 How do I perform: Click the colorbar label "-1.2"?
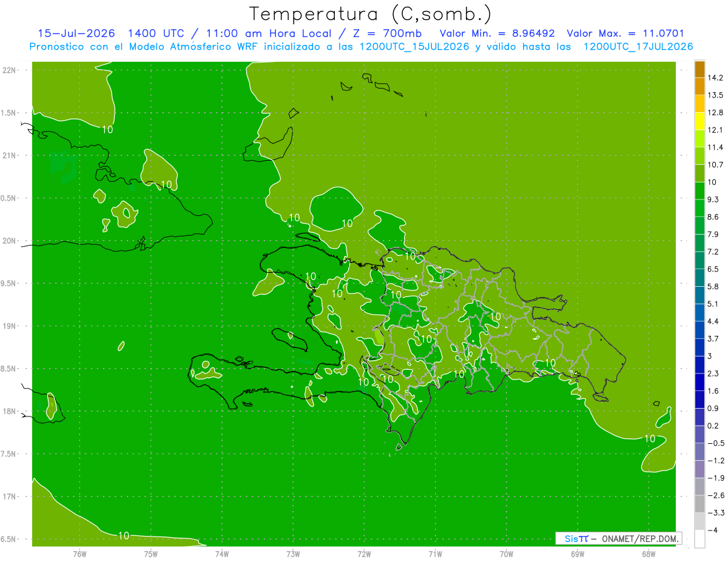click(715, 460)
